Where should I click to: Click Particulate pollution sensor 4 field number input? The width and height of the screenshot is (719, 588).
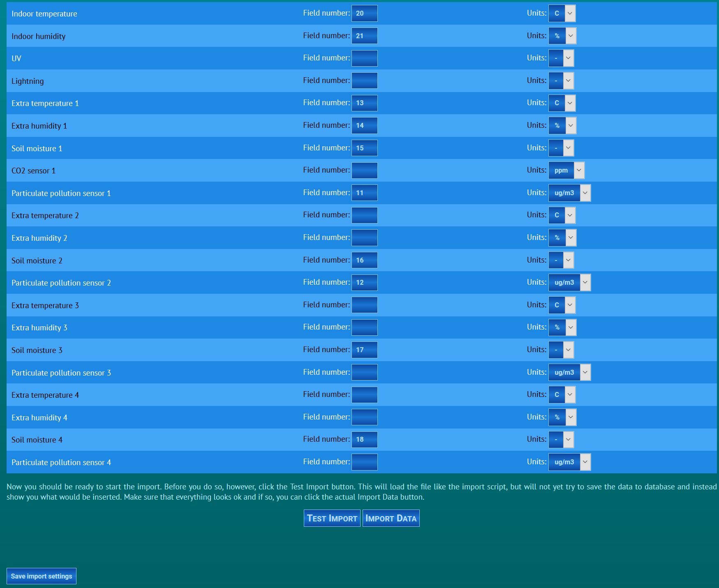click(365, 462)
